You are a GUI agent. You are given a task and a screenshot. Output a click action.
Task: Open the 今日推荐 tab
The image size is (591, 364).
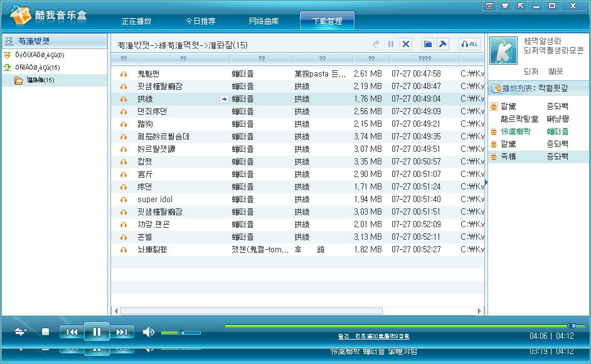tap(200, 21)
